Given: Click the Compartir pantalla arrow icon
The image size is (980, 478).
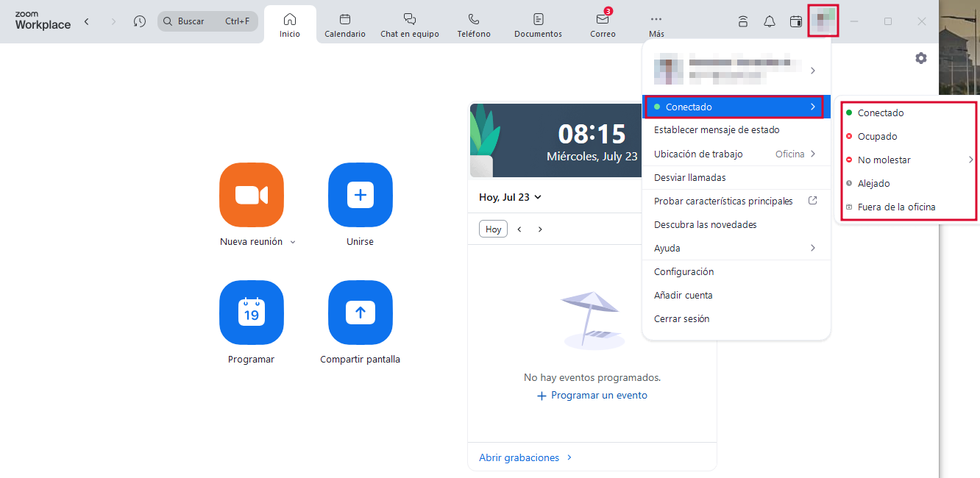Looking at the screenshot, I should click(x=360, y=313).
